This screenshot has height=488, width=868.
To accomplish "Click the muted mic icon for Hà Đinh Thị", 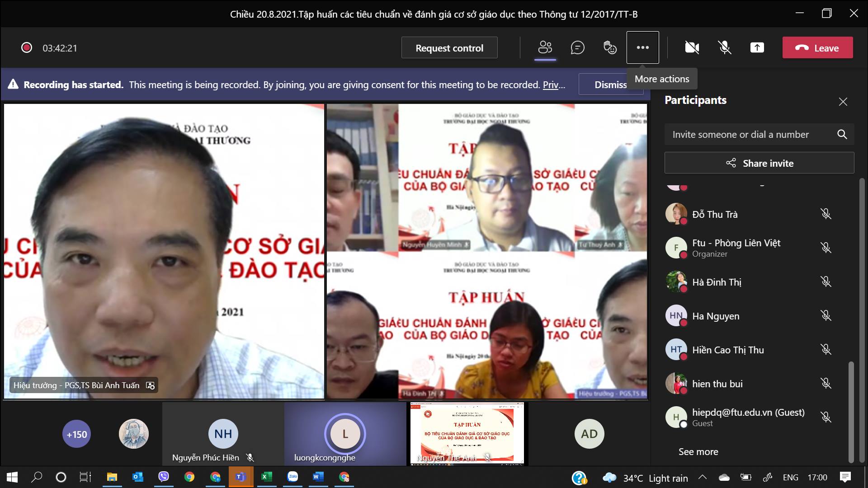I will (826, 282).
